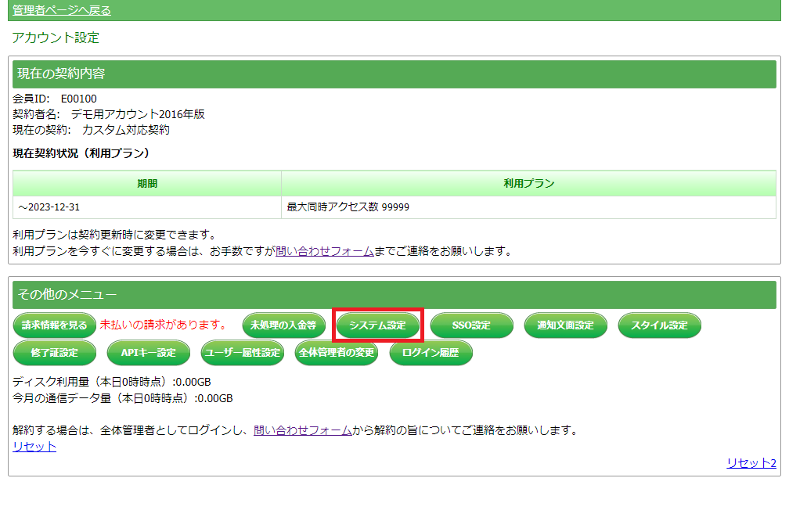
Task: Open 全体管理者の変更 button
Action: coord(337,353)
